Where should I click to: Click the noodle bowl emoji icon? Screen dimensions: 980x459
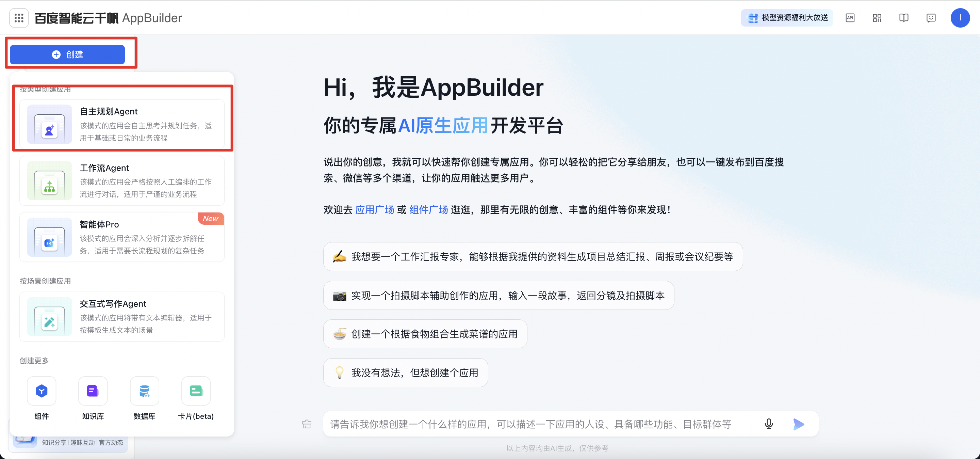pos(339,334)
